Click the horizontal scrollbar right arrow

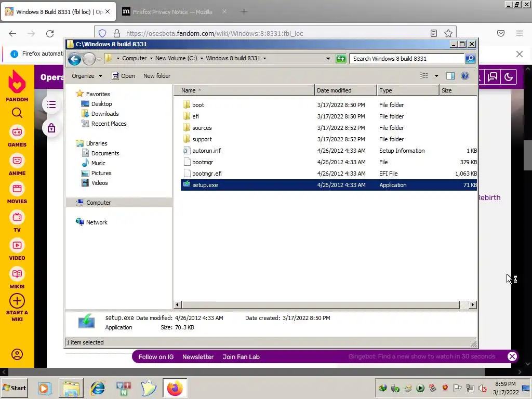point(472,304)
